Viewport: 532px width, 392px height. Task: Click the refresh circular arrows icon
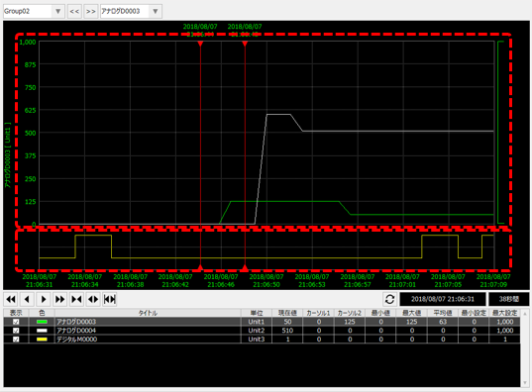click(x=390, y=299)
